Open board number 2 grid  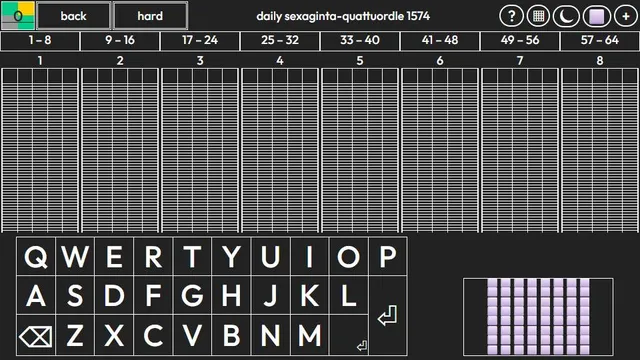(120, 150)
